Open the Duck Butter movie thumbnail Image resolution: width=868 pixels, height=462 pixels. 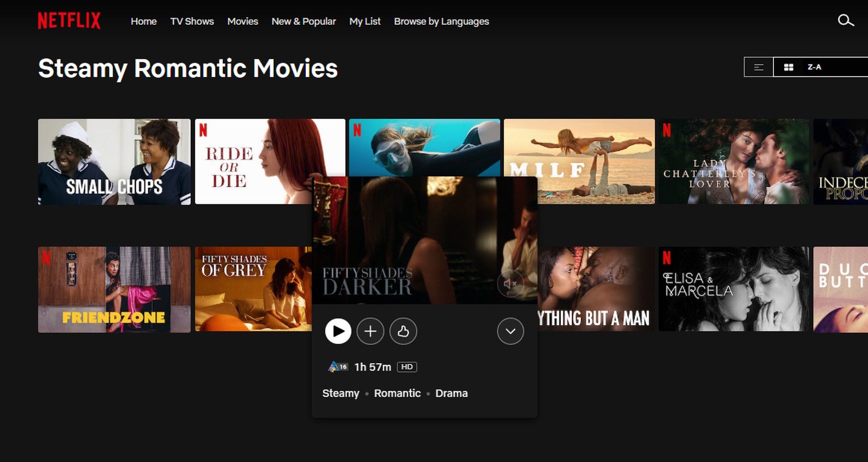(841, 289)
